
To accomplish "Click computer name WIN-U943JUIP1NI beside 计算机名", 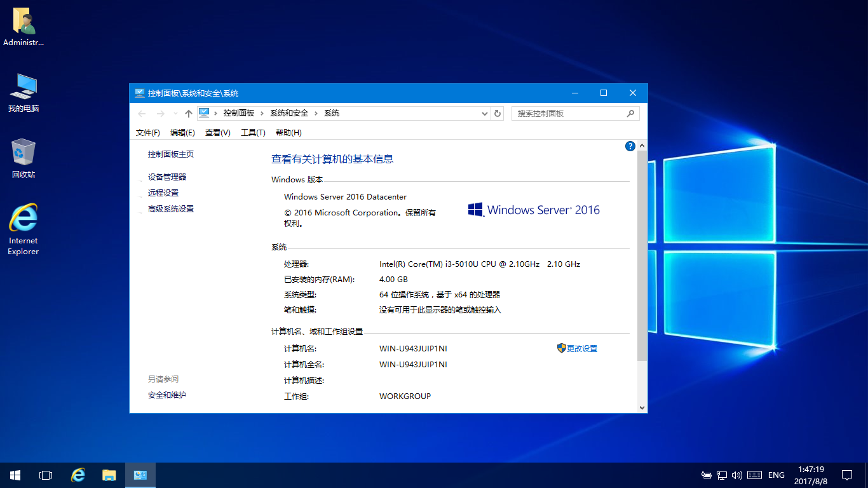I will pos(413,348).
